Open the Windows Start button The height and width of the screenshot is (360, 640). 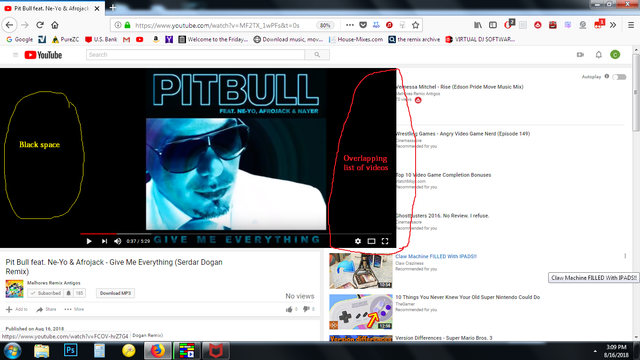12,351
